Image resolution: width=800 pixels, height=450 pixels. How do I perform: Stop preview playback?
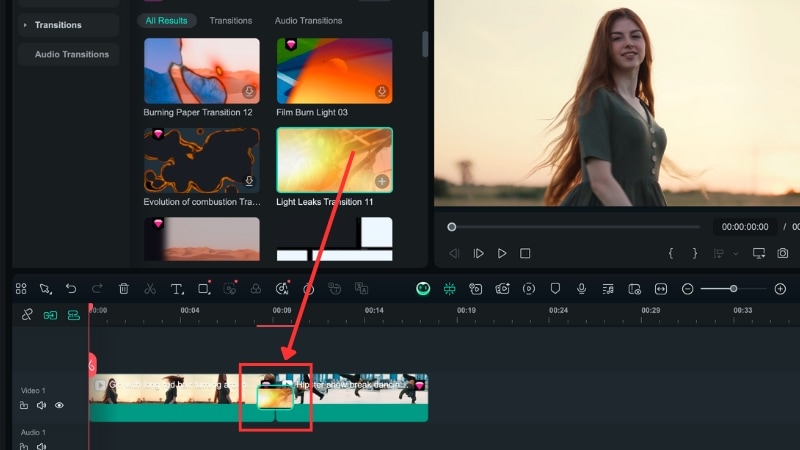tap(525, 254)
